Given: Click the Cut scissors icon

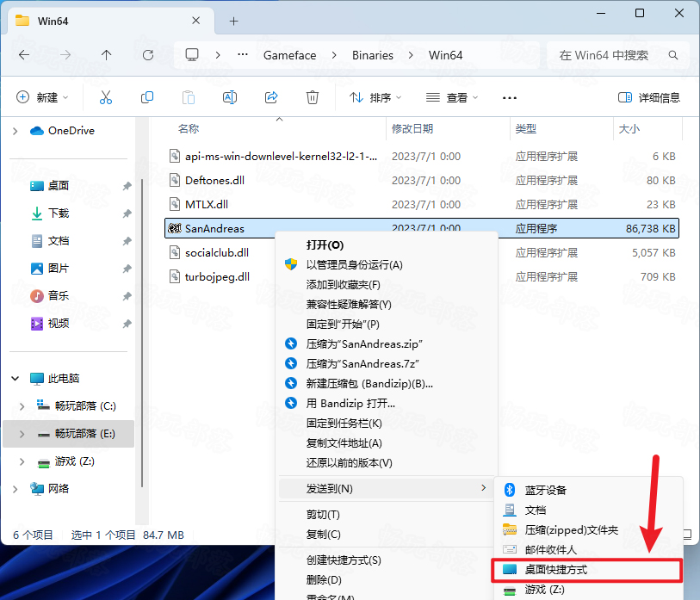Looking at the screenshot, I should click(x=106, y=97).
